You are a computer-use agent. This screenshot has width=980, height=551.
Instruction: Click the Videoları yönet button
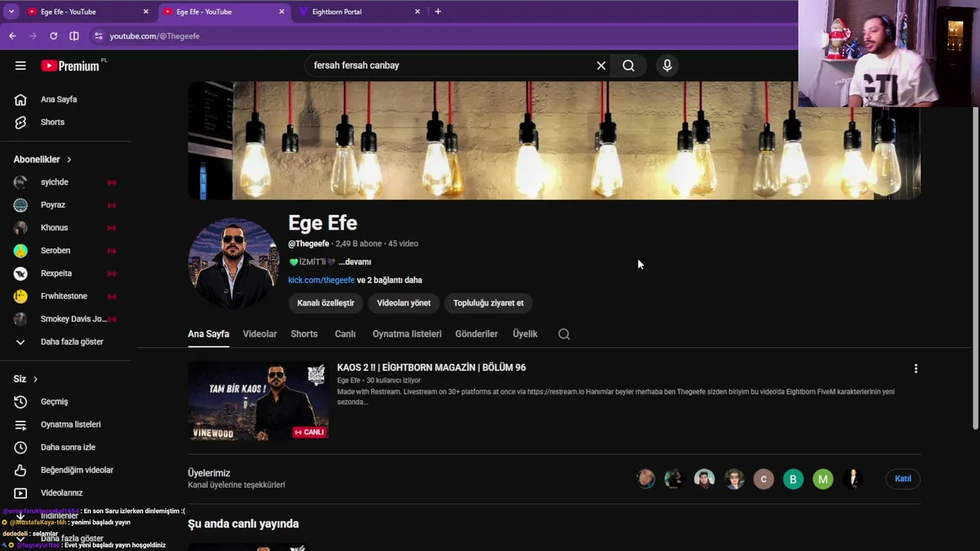[403, 303]
